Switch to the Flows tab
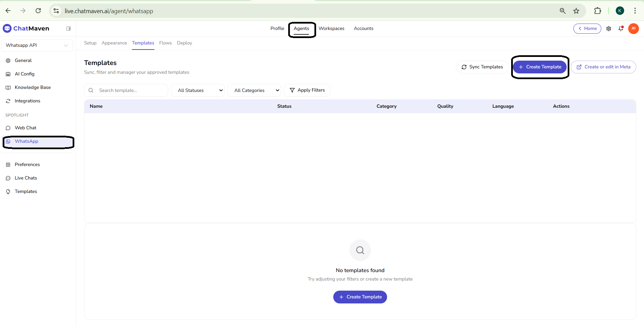The height and width of the screenshot is (326, 644). coord(165,43)
